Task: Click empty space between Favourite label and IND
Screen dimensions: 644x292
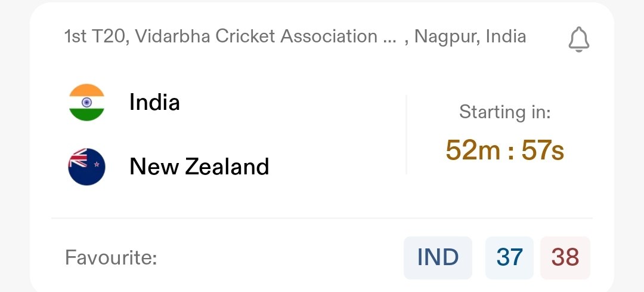Action: pyautogui.click(x=280, y=258)
